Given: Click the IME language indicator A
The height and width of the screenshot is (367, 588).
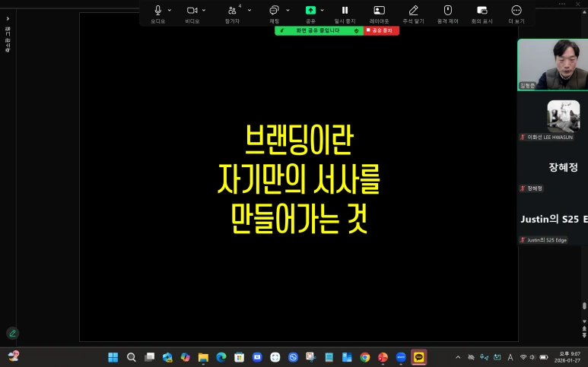Looking at the screenshot, I should pyautogui.click(x=510, y=357).
